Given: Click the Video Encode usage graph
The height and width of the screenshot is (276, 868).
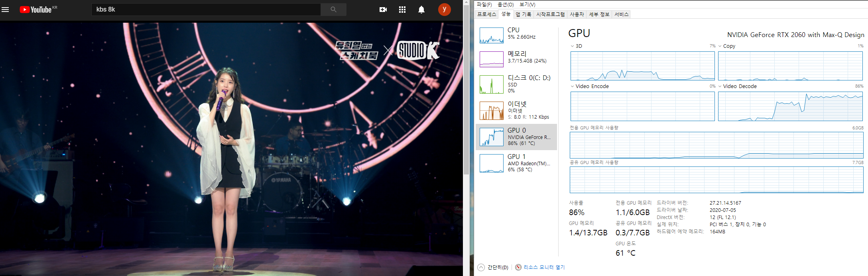Looking at the screenshot, I should [x=642, y=106].
